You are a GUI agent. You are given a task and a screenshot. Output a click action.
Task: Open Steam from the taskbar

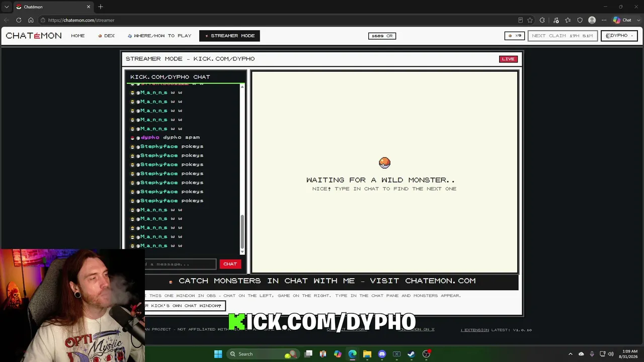click(x=411, y=354)
